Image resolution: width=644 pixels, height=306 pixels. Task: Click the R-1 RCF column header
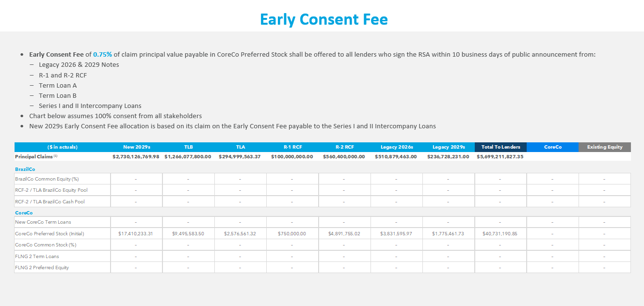click(x=292, y=147)
